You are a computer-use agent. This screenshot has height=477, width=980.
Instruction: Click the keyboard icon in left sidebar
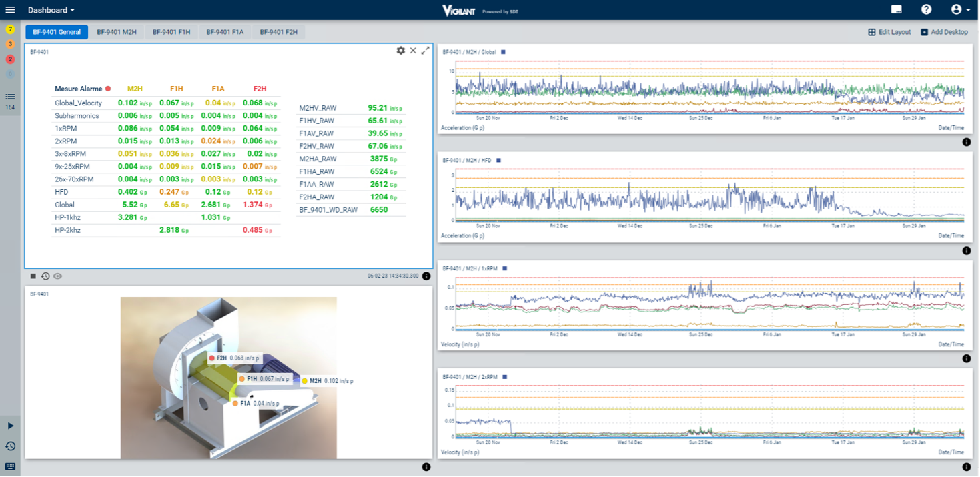tap(10, 466)
